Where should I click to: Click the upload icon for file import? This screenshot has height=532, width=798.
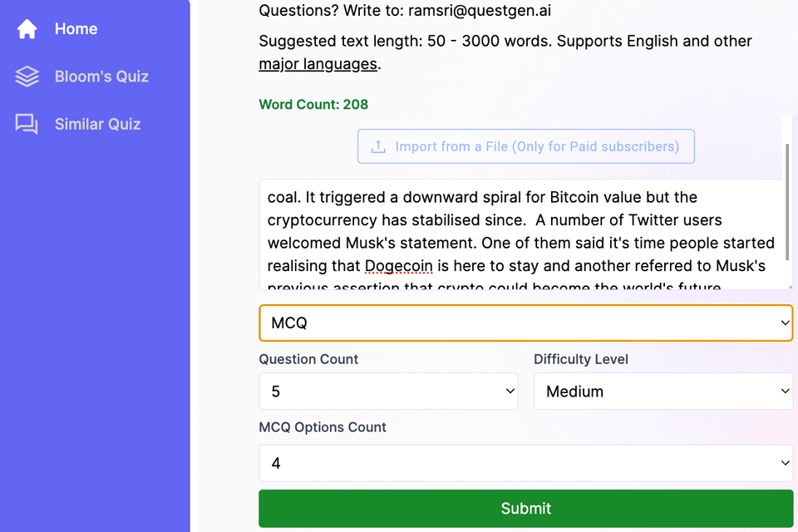(x=378, y=147)
